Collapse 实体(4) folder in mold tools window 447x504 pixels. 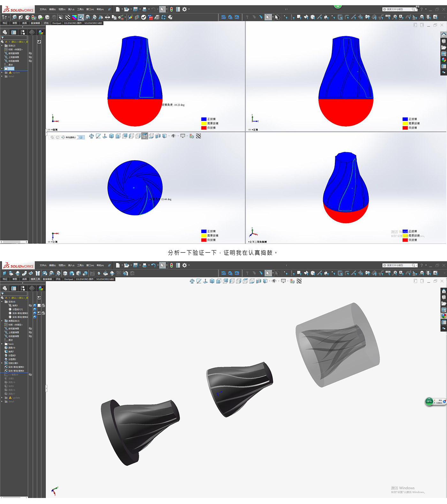(2, 302)
